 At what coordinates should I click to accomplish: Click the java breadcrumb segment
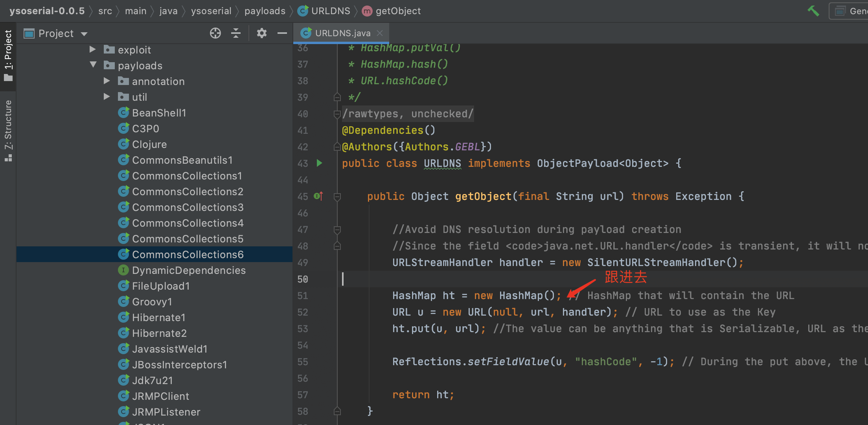[168, 11]
